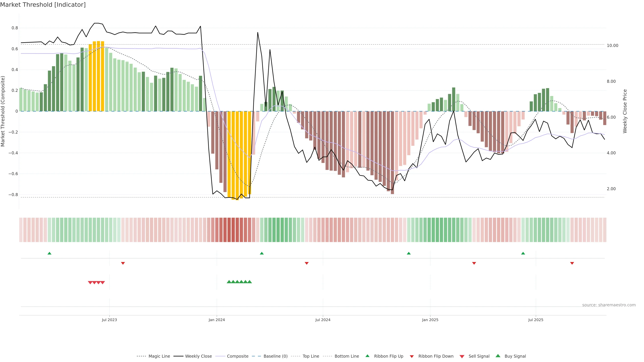Image resolution: width=644 pixels, height=362 pixels.
Task: Toggle Baseline (0) legend entry
Action: click(275, 356)
